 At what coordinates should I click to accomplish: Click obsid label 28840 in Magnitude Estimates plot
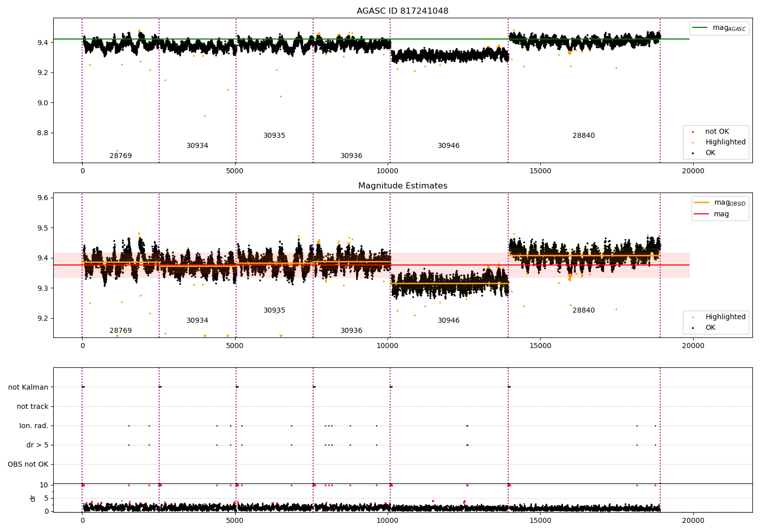[x=584, y=311]
